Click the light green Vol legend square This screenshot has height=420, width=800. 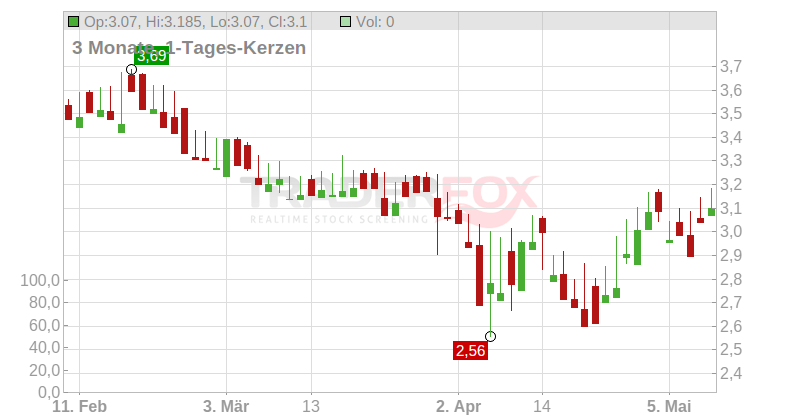[345, 22]
